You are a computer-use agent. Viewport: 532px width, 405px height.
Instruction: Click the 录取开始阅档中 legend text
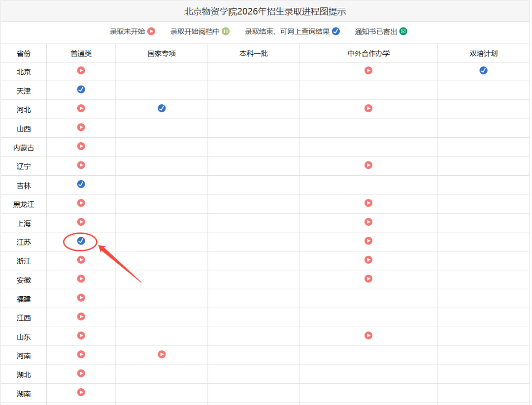point(195,31)
